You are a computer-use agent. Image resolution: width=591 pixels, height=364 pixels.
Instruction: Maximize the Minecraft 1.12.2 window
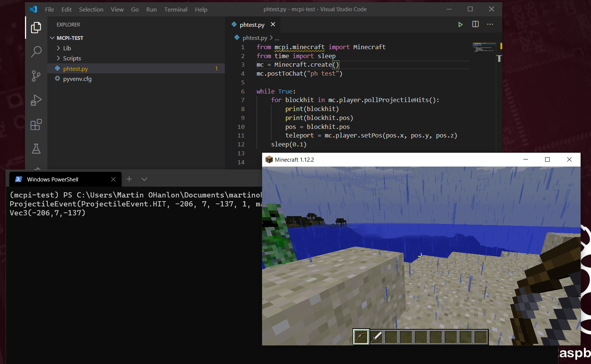(547, 159)
